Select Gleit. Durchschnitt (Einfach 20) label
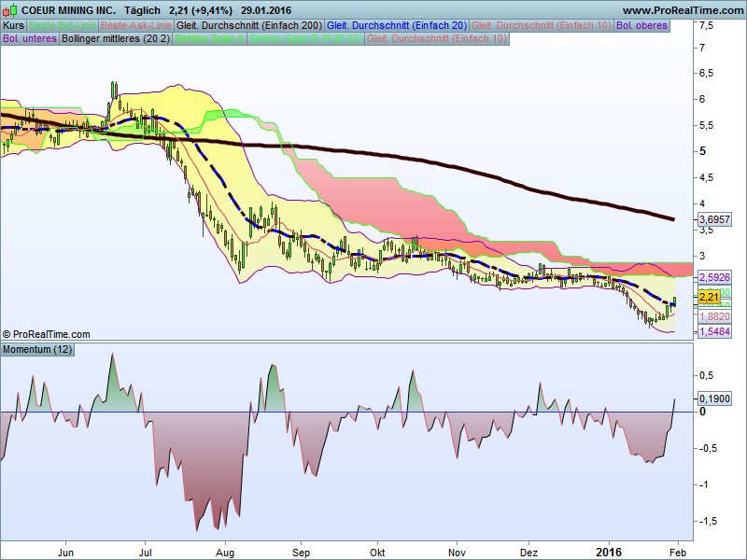Image resolution: width=747 pixels, height=560 pixels. pos(397,26)
